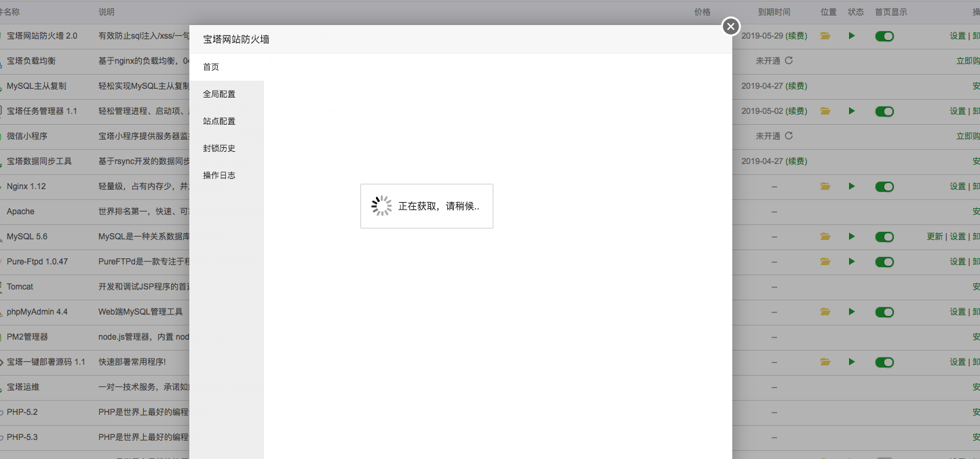Click status play icon for 宝塔任务管理器 1.1
Screen dimensions: 980x459
click(852, 111)
